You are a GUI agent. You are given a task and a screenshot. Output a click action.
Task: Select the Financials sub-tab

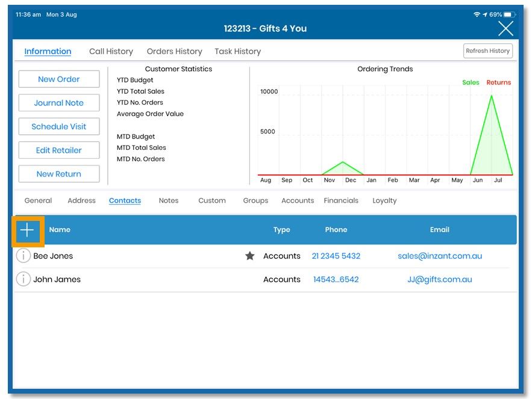(341, 200)
